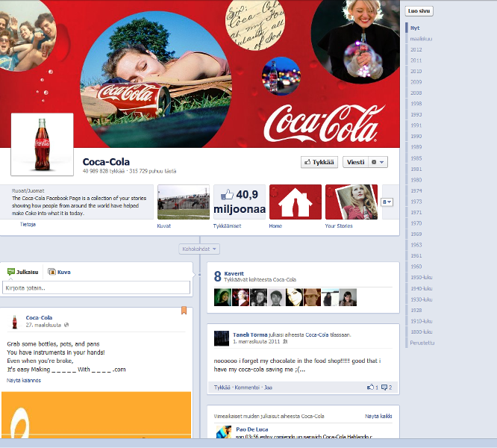Click the Coca-Cola page name heading
This screenshot has height=448, width=497.
point(106,162)
